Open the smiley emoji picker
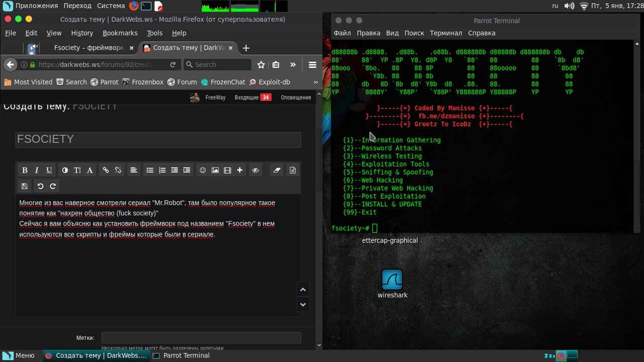The width and height of the screenshot is (644, 362). (203, 170)
